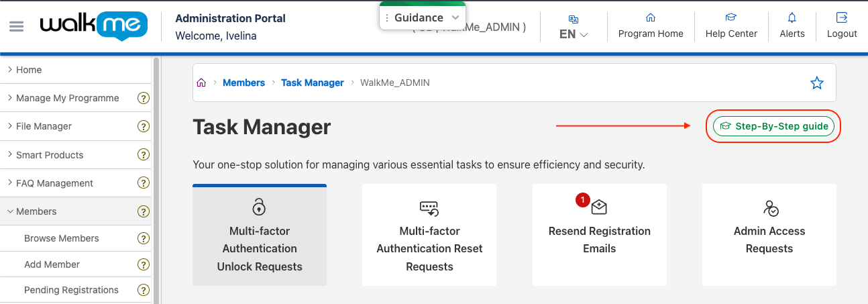Click the Help Center graduation cap icon

731,17
